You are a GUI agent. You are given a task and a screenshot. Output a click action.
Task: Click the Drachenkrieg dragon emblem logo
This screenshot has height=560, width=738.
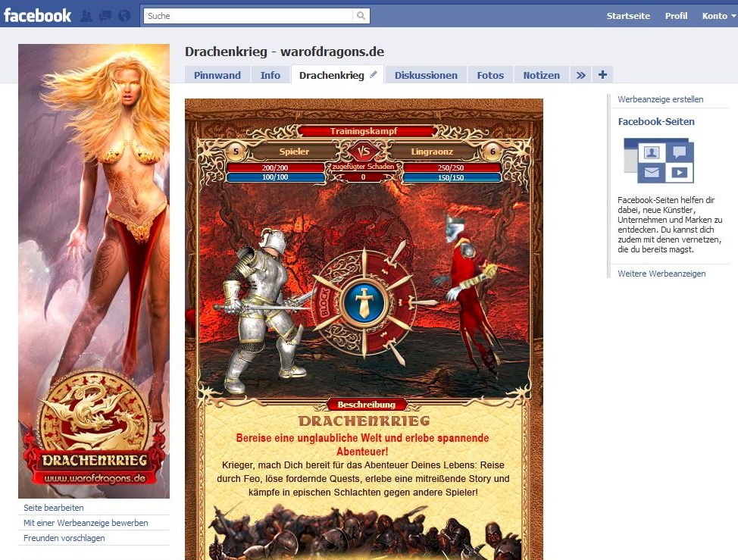tap(95, 411)
